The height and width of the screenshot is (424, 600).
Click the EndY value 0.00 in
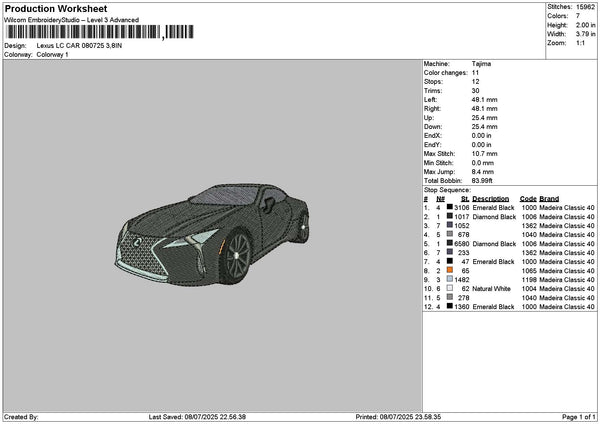pos(481,145)
